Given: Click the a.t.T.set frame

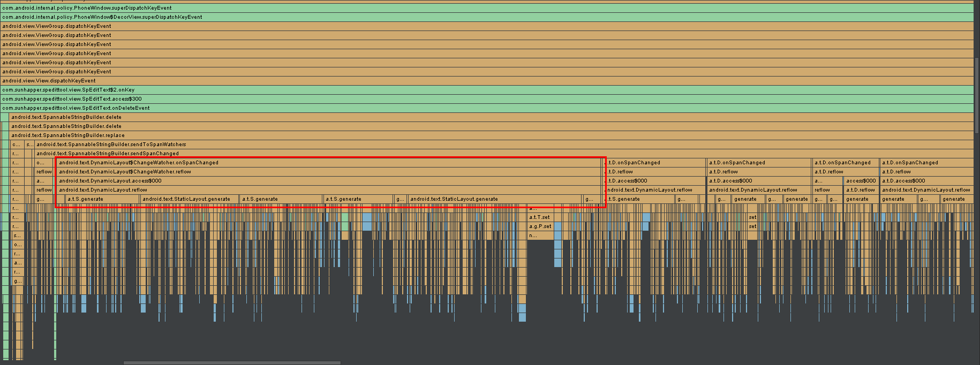Looking at the screenshot, I should point(540,217).
